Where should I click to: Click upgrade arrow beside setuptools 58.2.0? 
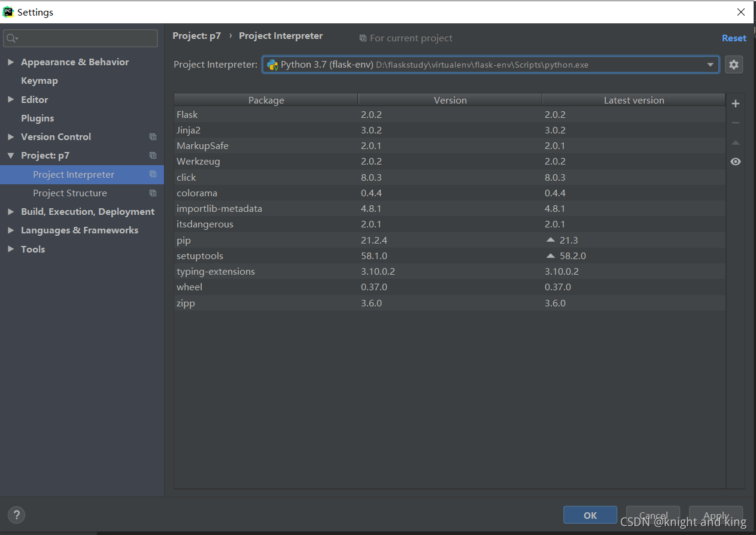[x=551, y=256]
